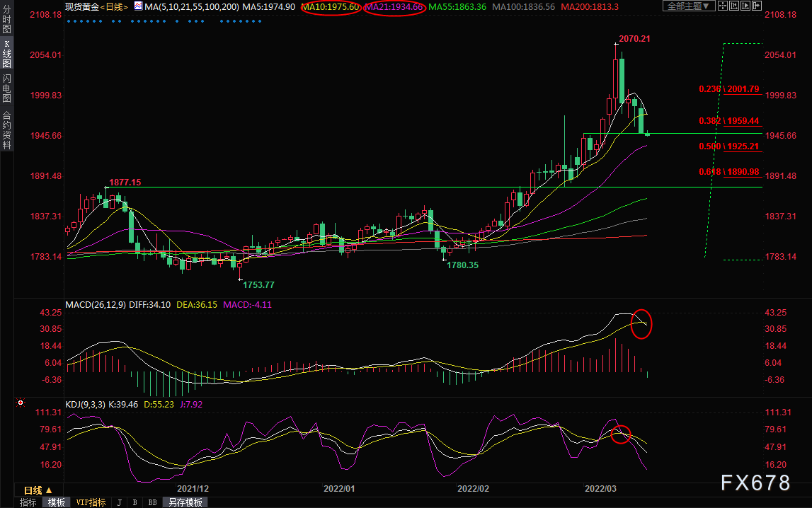Select the K线图 sidebar tab

tap(7, 54)
